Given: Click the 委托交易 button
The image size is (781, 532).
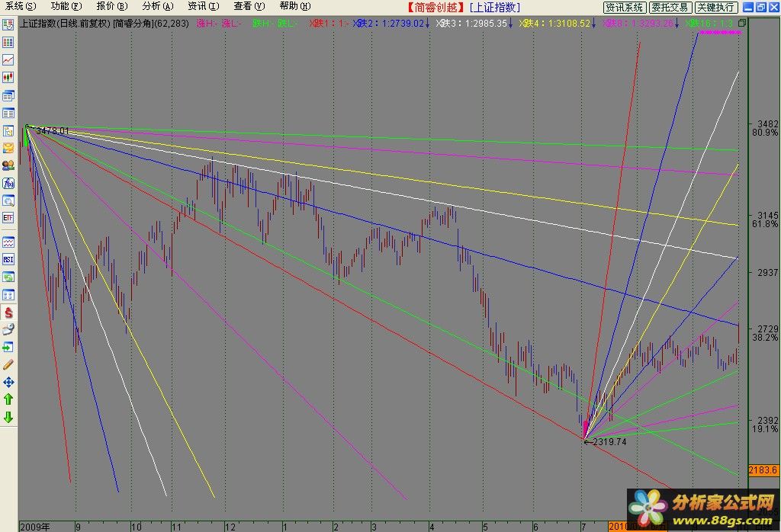Looking at the screenshot, I should coord(670,8).
